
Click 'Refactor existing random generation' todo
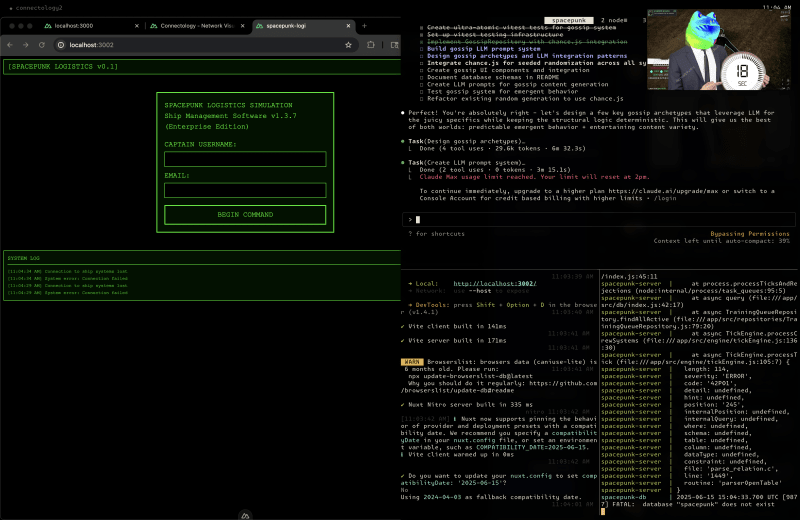[525, 99]
